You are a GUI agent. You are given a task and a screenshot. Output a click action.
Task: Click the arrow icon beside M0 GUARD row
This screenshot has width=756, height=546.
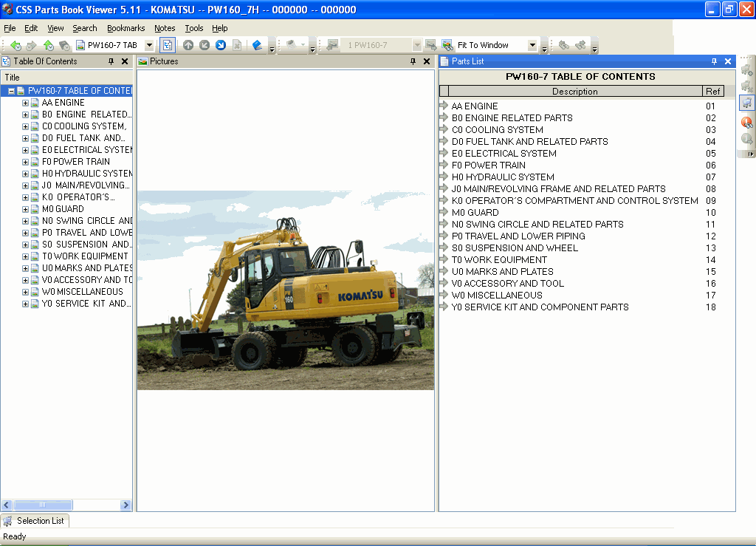tap(444, 212)
